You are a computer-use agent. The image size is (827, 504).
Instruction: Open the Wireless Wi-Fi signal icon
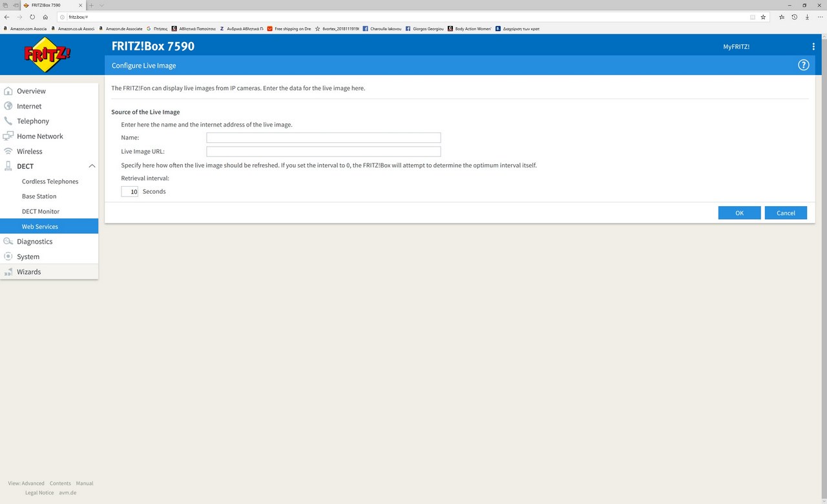[x=8, y=151]
